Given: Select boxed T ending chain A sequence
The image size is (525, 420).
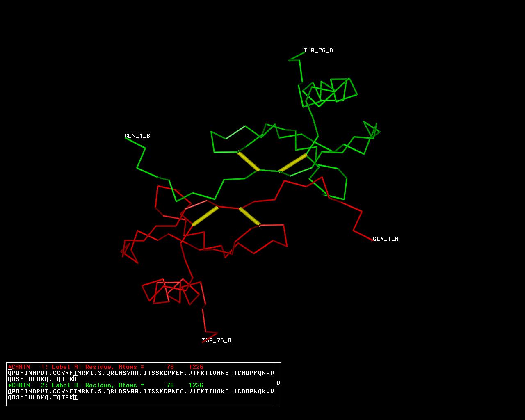Looking at the screenshot, I should tap(76, 379).
